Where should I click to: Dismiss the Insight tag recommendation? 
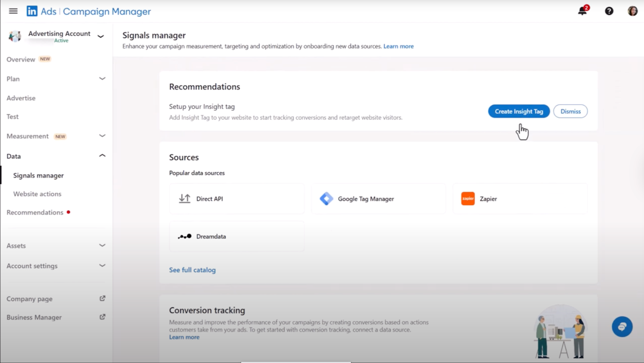570,111
